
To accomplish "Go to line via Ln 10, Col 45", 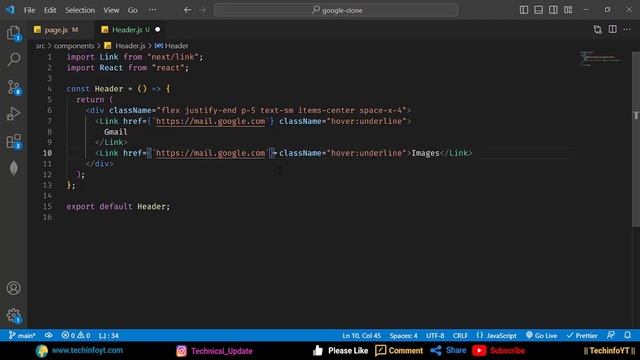I will 362,336.
